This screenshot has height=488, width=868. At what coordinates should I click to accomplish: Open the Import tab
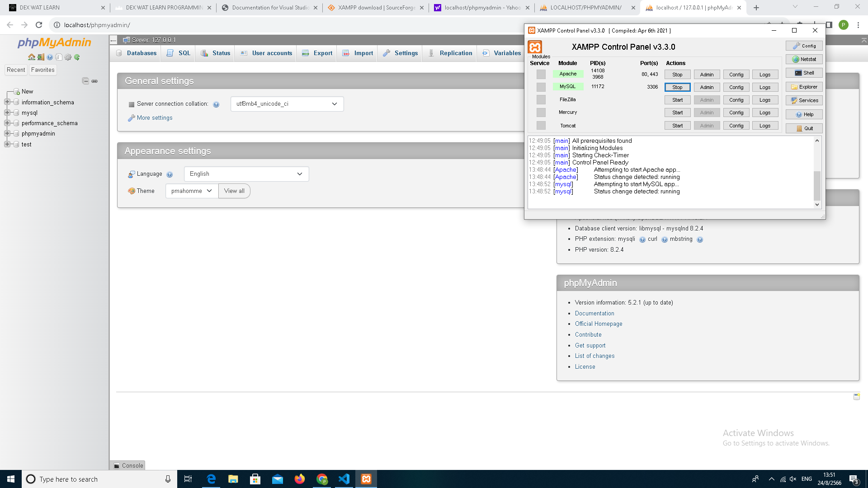pos(358,53)
